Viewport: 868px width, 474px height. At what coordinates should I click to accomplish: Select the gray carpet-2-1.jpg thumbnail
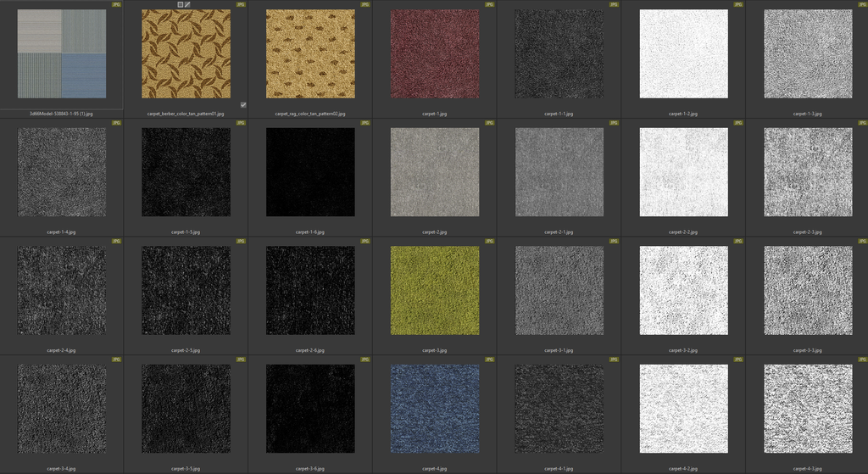coord(559,172)
